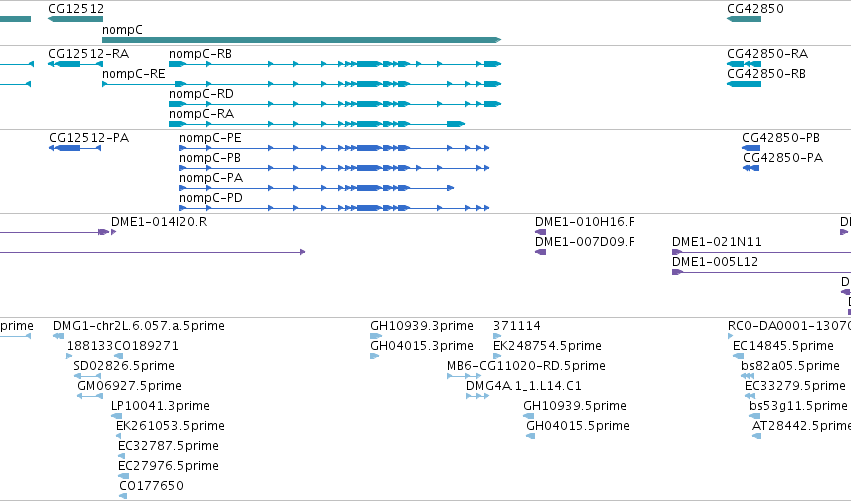The image size is (851, 501).
Task: Click the CG12512-PA protein feature
Action: pos(75,148)
